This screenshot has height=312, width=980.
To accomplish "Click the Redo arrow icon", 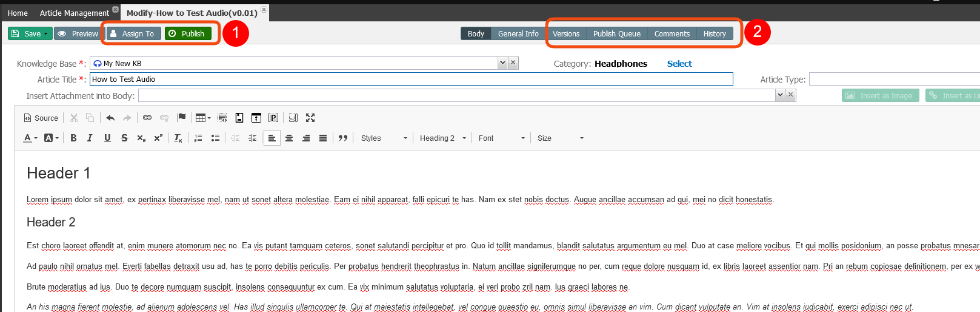I will point(127,118).
